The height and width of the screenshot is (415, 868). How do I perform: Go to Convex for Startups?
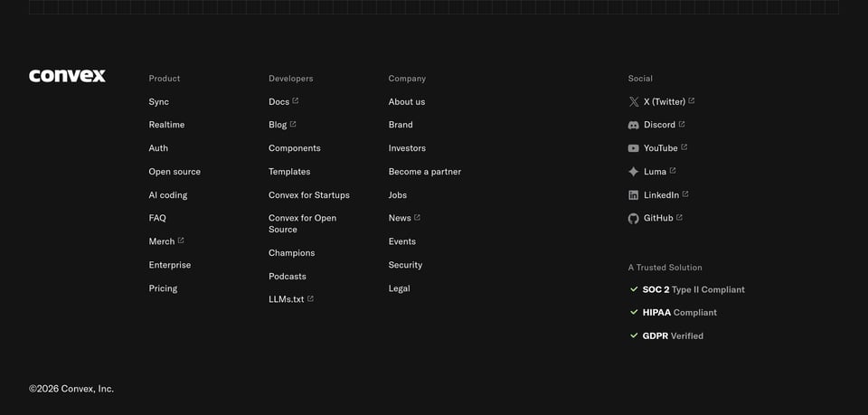tap(309, 194)
